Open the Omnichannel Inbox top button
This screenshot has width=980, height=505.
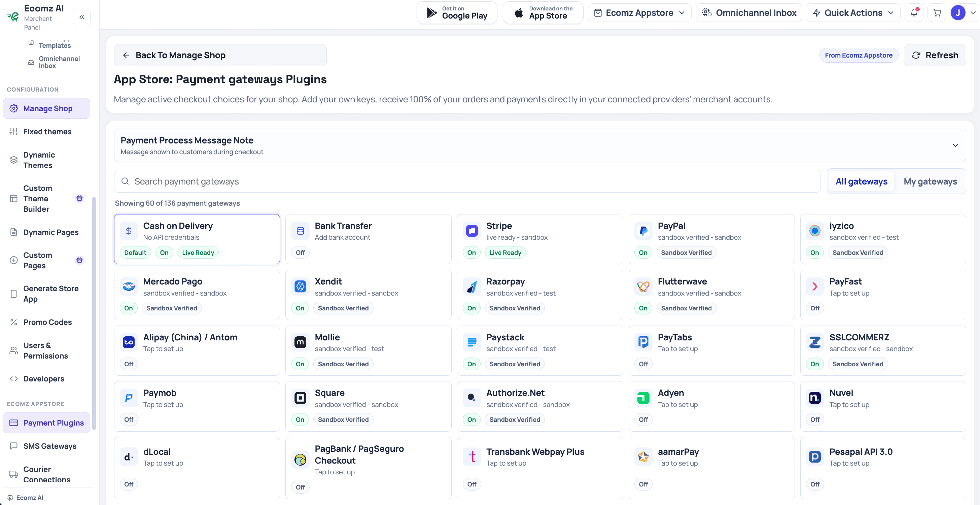click(749, 13)
